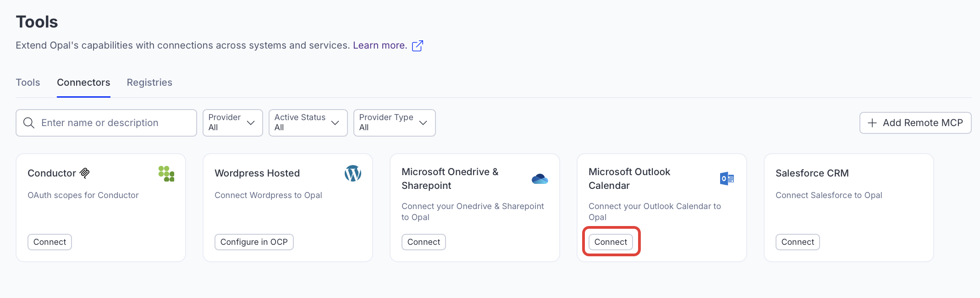
Task: Click the OneDrive cloud icon
Action: pos(540,179)
